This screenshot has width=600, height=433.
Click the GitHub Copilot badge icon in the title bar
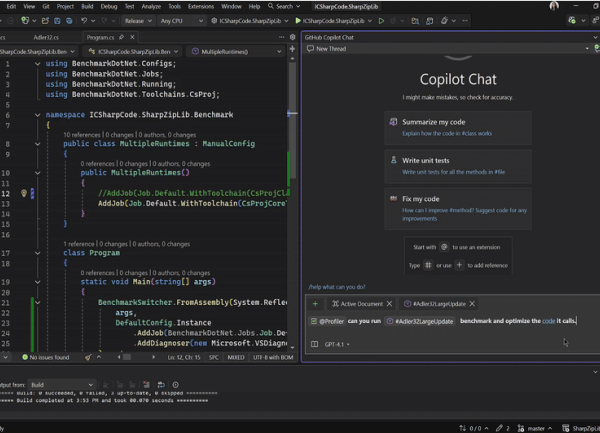pyautogui.click(x=572, y=21)
